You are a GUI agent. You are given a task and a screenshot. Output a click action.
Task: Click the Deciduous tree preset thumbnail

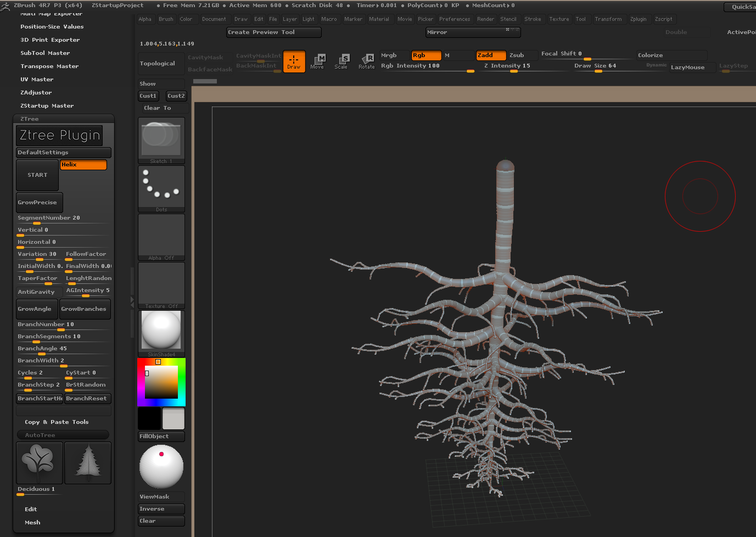click(x=39, y=463)
